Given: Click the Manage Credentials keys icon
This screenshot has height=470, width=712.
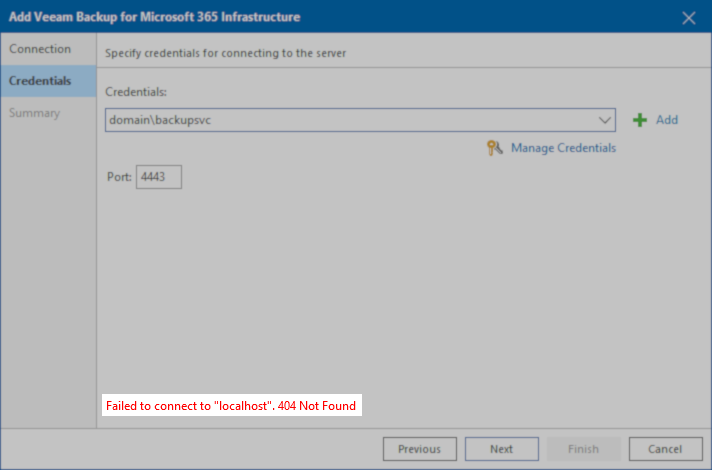Looking at the screenshot, I should tap(494, 148).
